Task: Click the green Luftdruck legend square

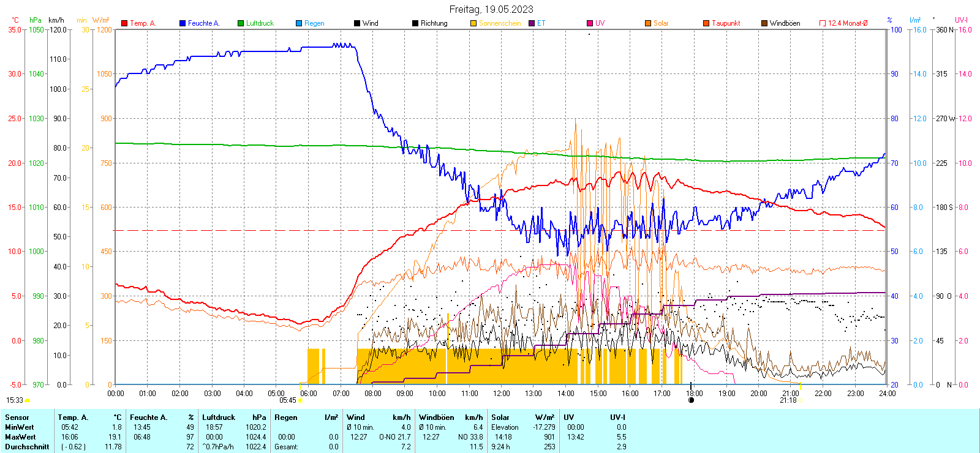Action: coord(241,23)
